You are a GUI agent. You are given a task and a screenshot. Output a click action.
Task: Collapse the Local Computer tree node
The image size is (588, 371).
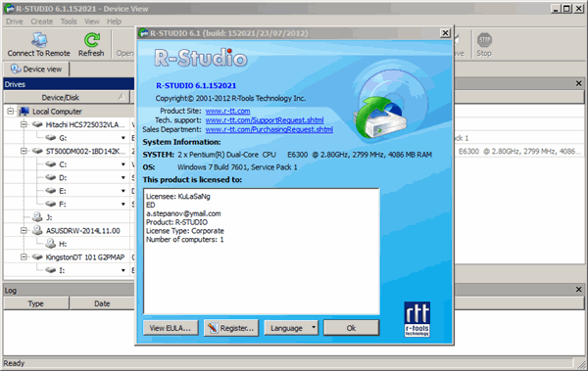(11, 112)
